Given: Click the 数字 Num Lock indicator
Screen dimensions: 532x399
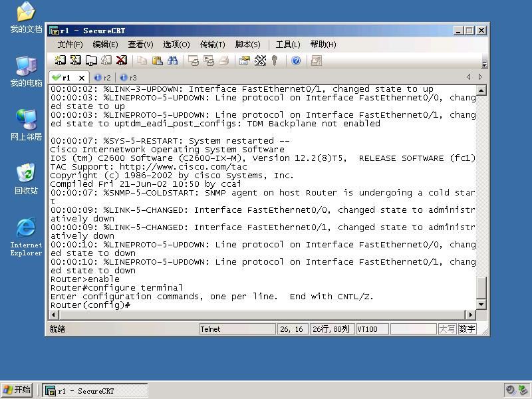Looking at the screenshot, I should pos(467,329).
